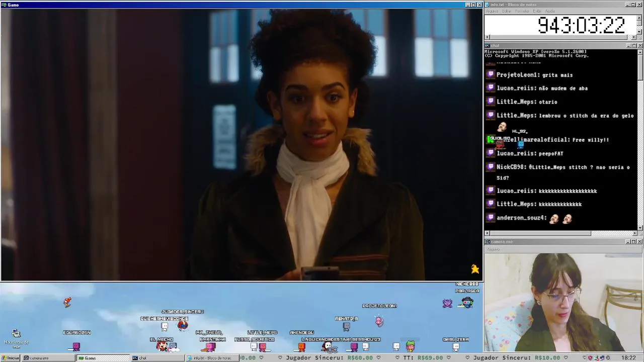
Task: Click the Iniciar start button
Action: click(11, 358)
